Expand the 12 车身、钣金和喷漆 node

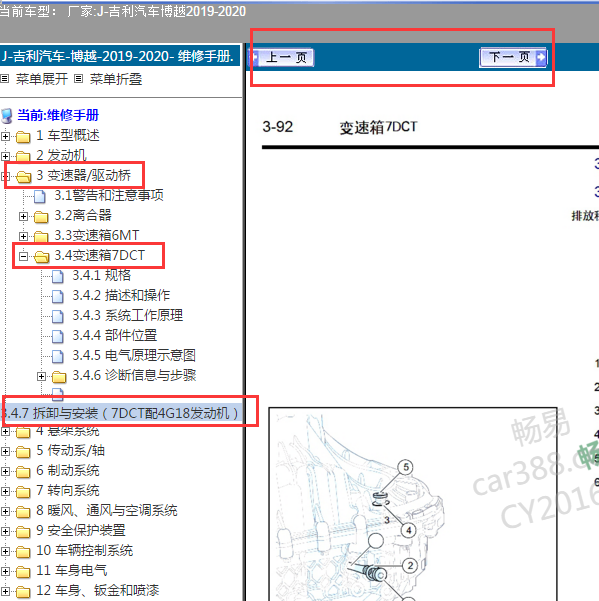tap(5, 591)
